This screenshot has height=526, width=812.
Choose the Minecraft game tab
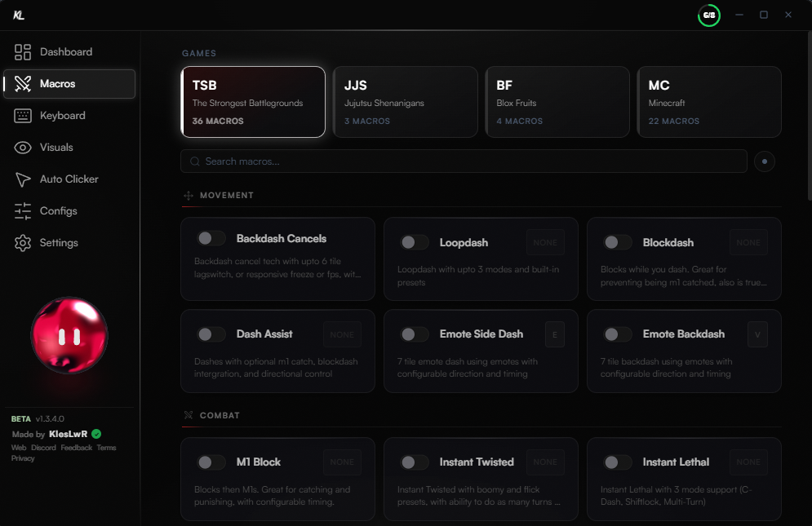(x=709, y=102)
